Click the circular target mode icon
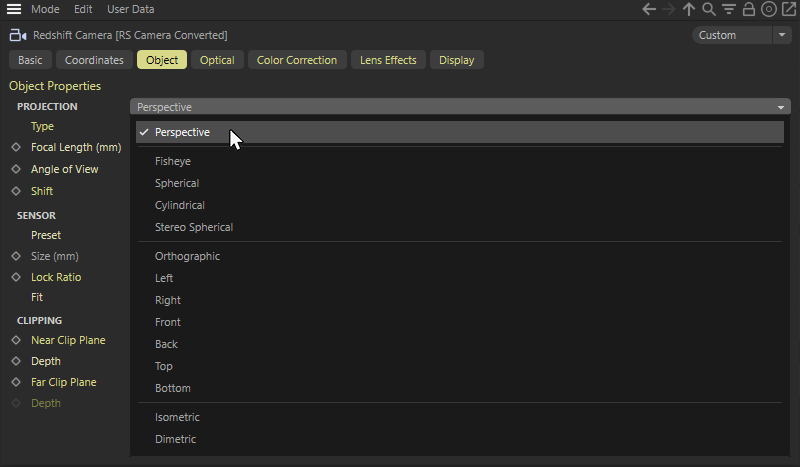Image resolution: width=800 pixels, height=467 pixels. pyautogui.click(x=768, y=9)
